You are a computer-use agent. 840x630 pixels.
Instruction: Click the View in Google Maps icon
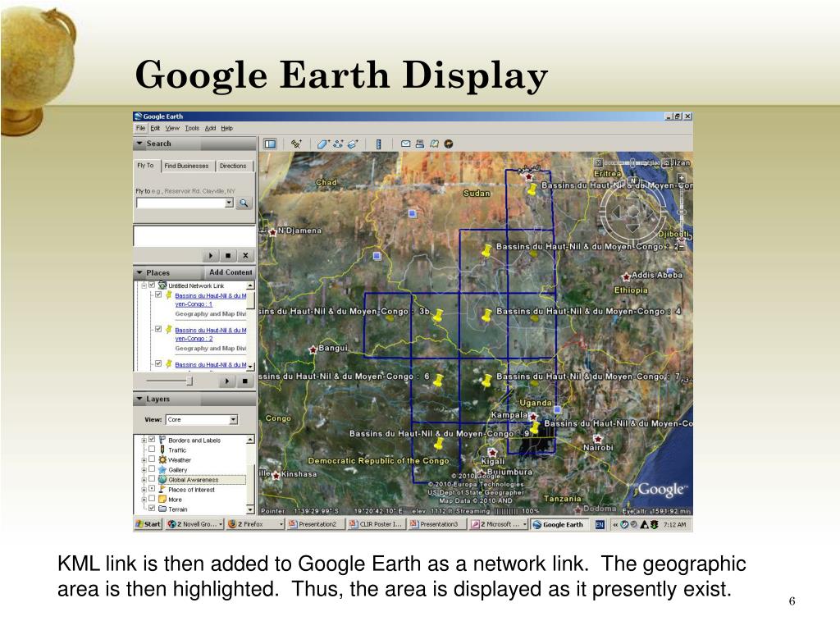pyautogui.click(x=435, y=144)
